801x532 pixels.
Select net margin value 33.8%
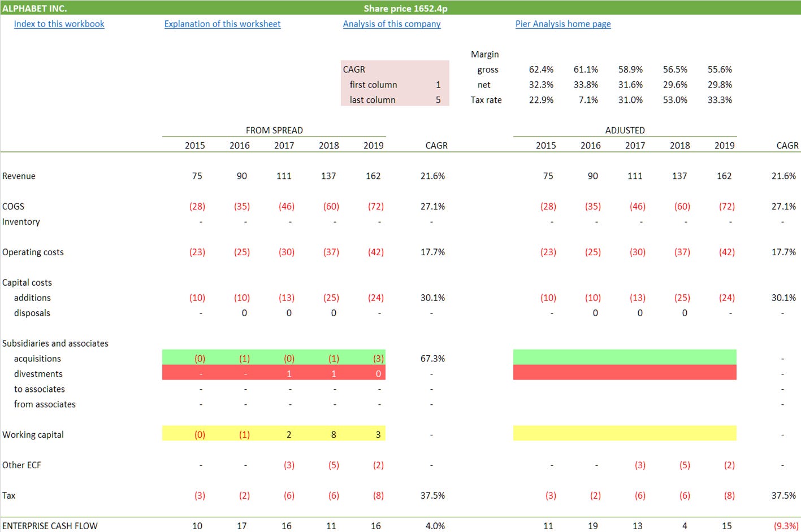(x=586, y=85)
